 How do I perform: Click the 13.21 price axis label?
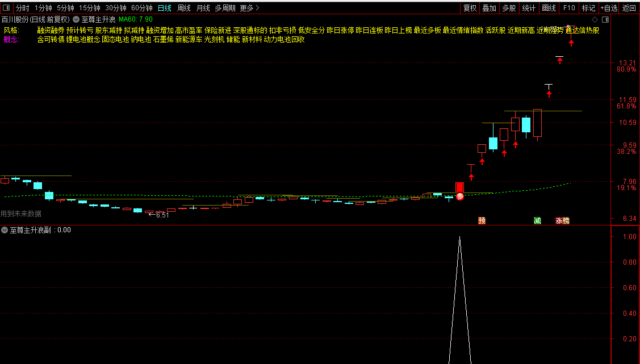coord(628,63)
